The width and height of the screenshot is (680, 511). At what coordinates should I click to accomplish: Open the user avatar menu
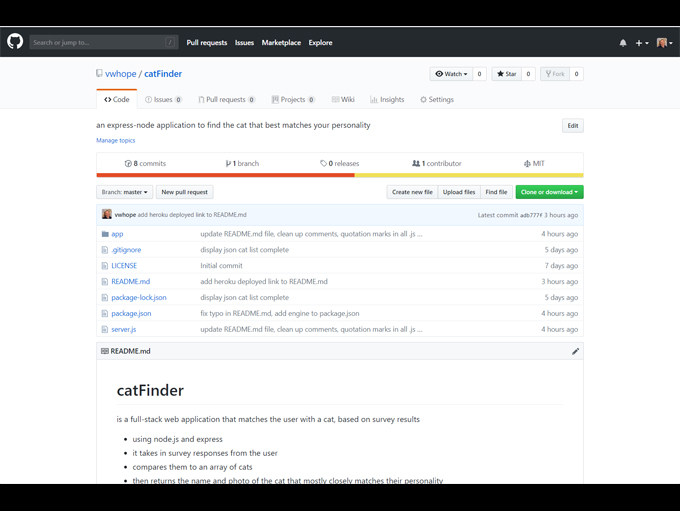(664, 43)
